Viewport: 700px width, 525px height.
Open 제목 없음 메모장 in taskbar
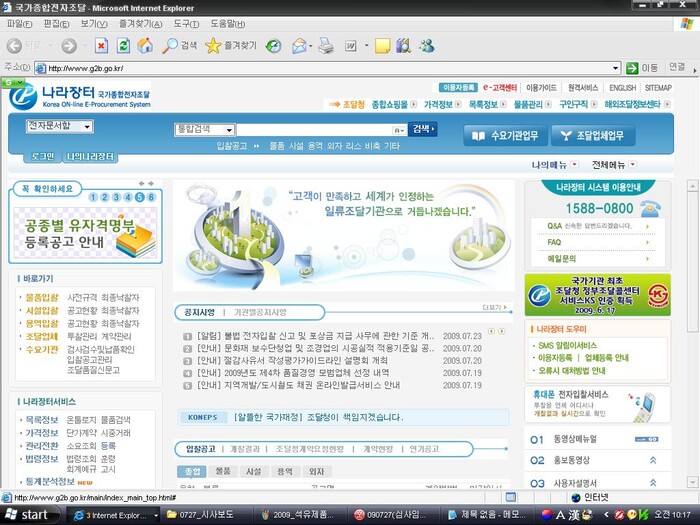pos(487,515)
